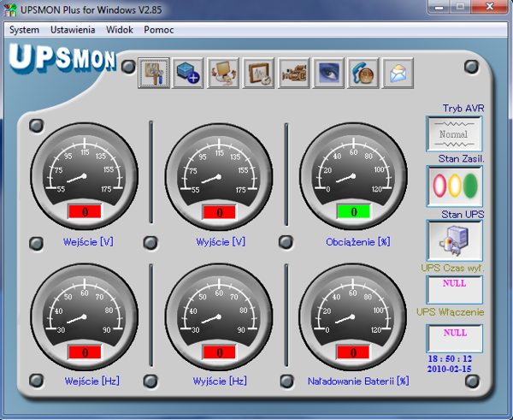
Task: Click the Wejście [V] gauge dial
Action: 85,176
